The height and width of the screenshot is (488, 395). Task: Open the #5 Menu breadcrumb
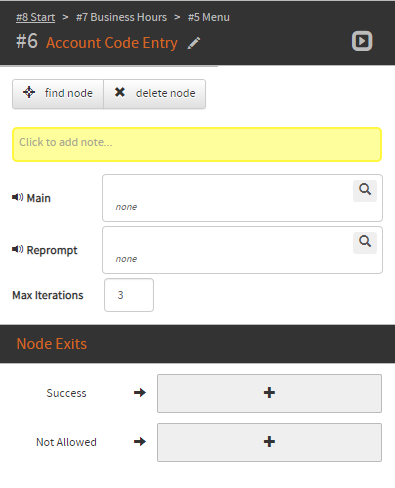209,17
